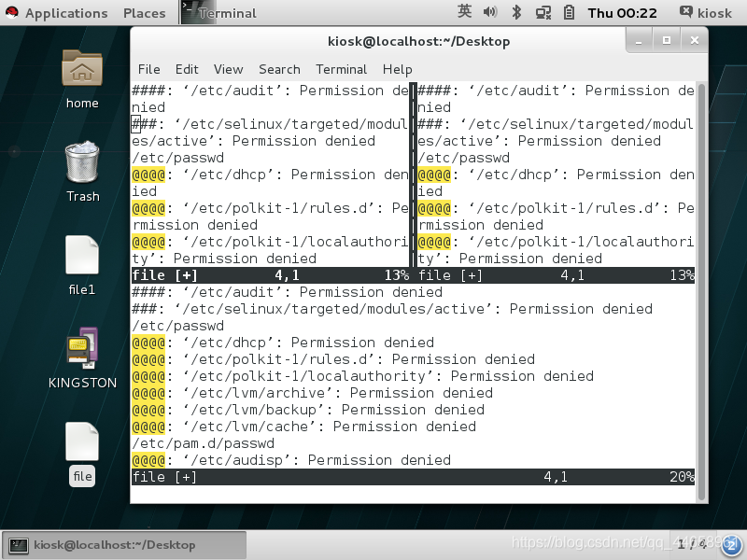Click the workspace switcher icon
The image size is (747, 560).
click(733, 544)
